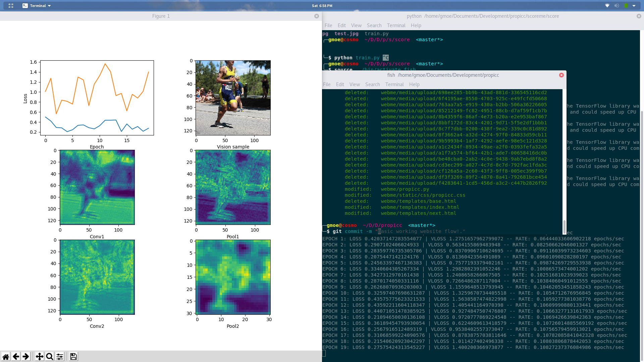Click the Back arrow in figure toolbar

tap(16, 357)
